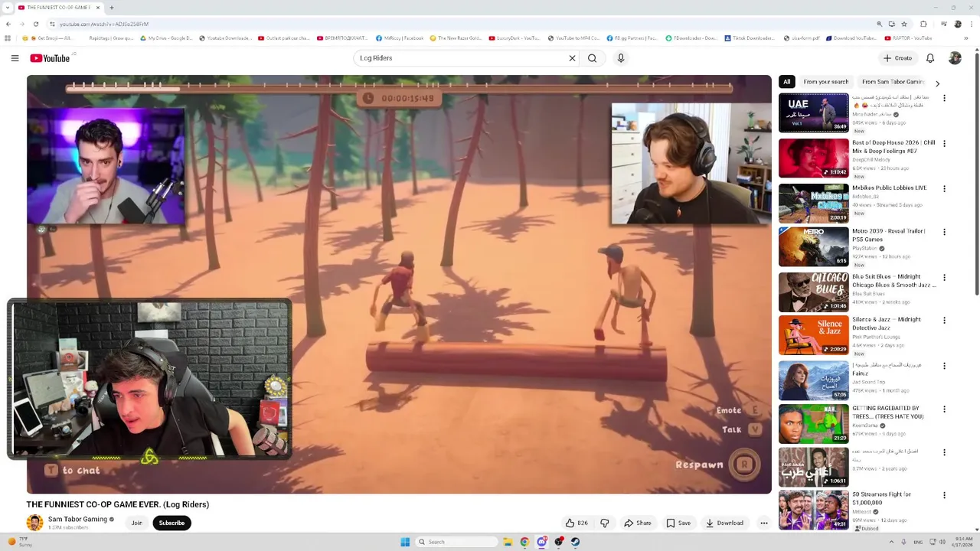The width and height of the screenshot is (980, 551).
Task: Open File Explorer from taskbar
Action: pos(507,542)
